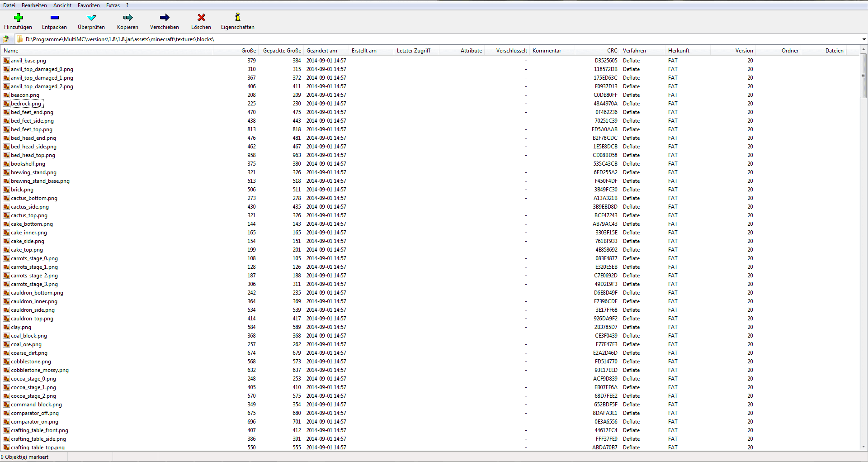Select the file crafting_table_top.png

point(38,448)
